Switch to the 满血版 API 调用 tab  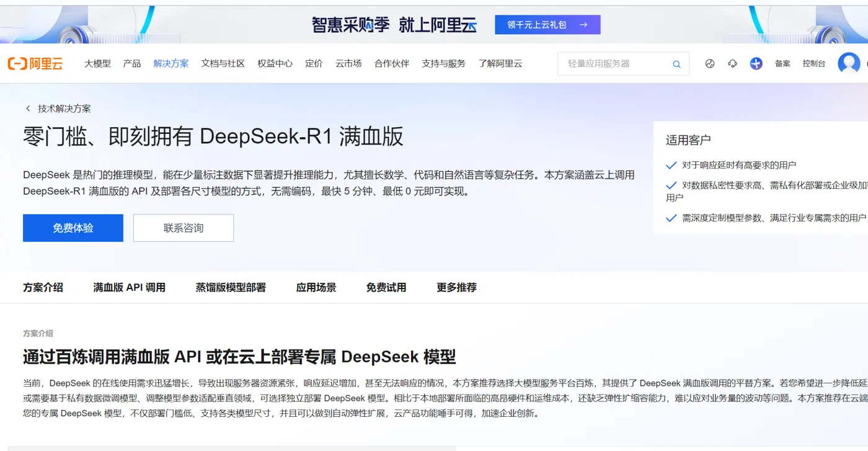point(129,287)
